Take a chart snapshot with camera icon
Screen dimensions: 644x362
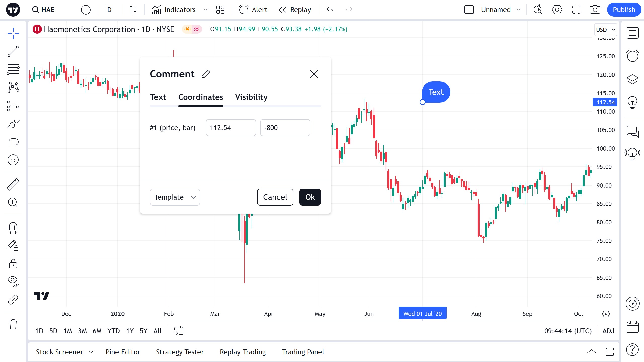pos(595,10)
